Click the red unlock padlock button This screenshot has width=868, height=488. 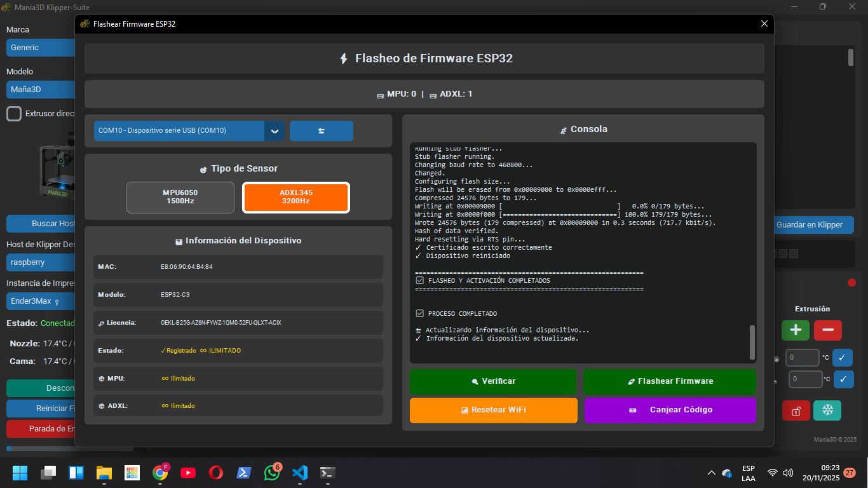[x=796, y=410]
